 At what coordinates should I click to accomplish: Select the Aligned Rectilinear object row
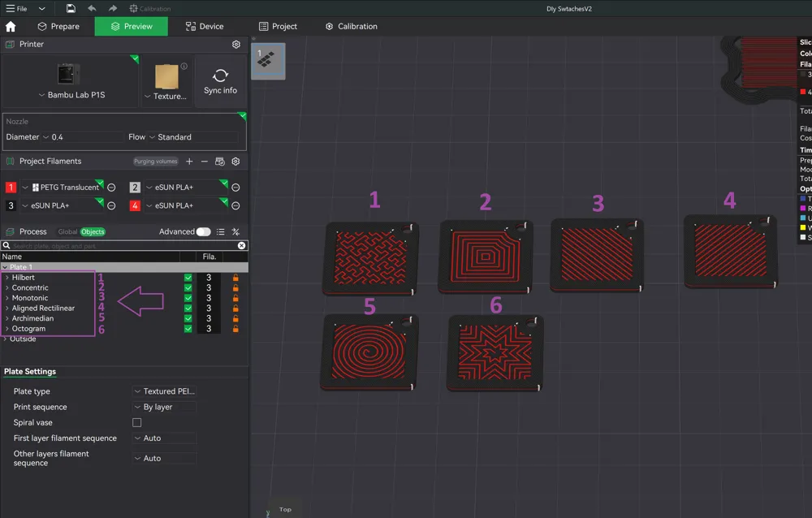(x=124, y=309)
